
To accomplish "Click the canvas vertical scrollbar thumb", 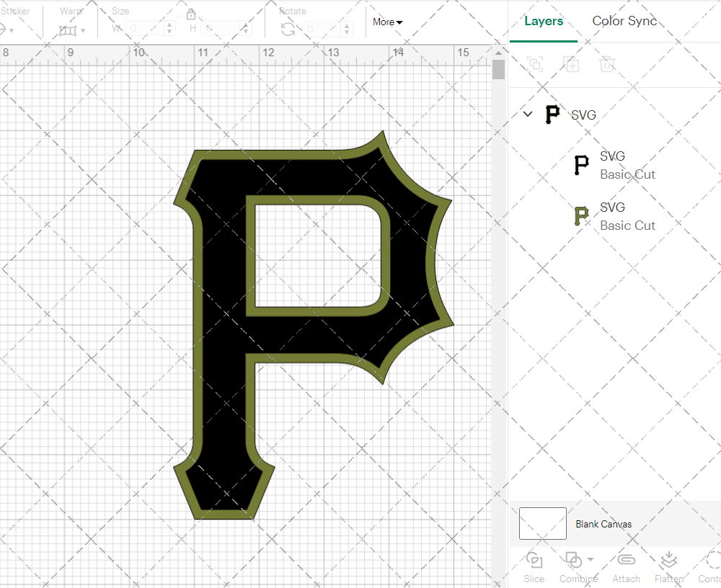I will tap(498, 69).
